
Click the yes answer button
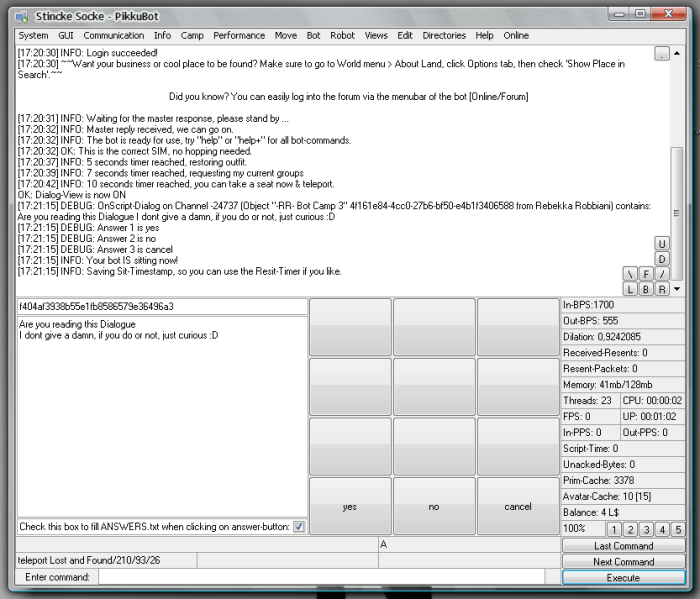point(349,507)
